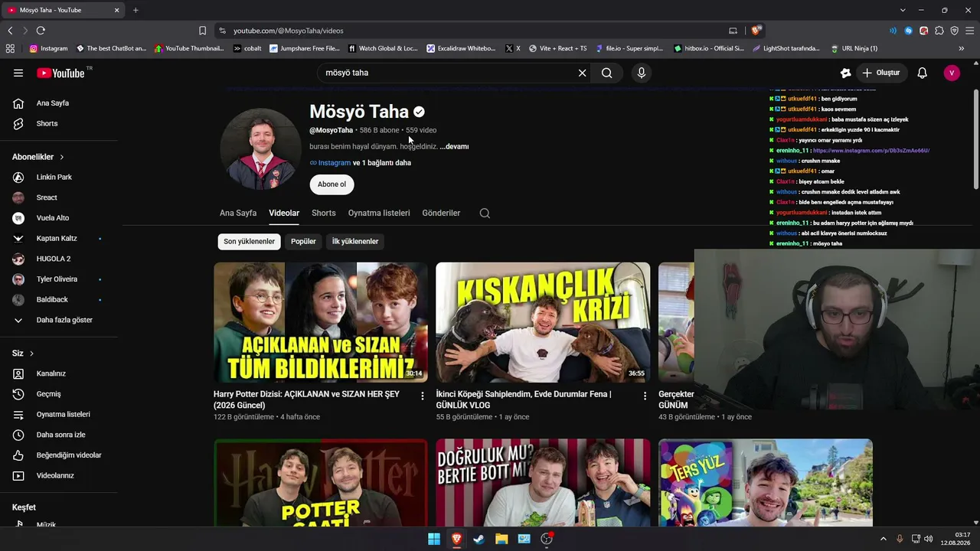Open the Gönderiler channel tab

pos(441,213)
